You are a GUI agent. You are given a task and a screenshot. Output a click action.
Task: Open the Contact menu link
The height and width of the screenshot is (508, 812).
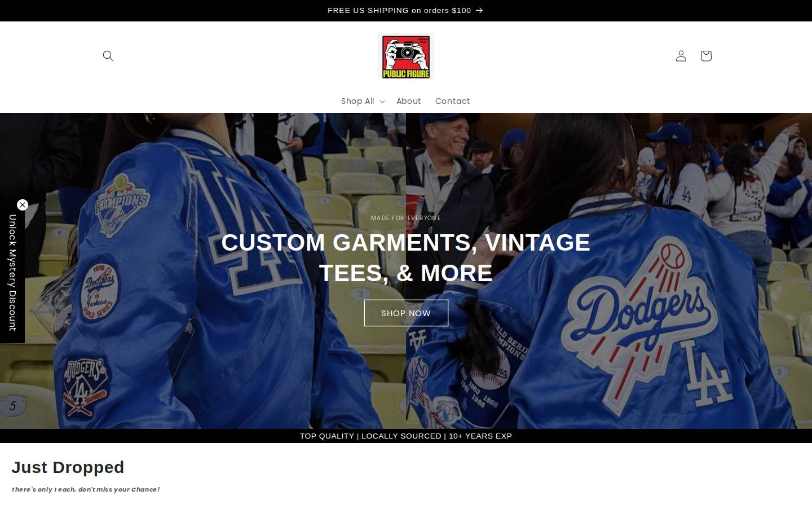tap(452, 101)
